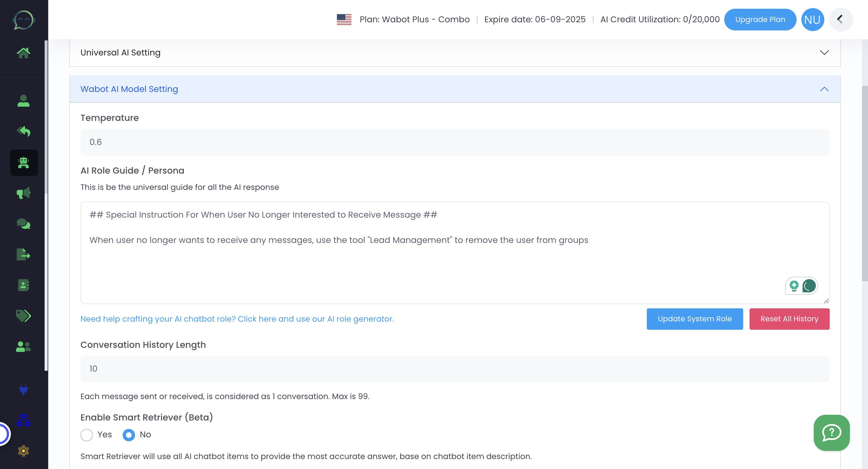868x469 pixels.
Task: Click the Temperature input field showing 0.6
Action: tap(454, 142)
